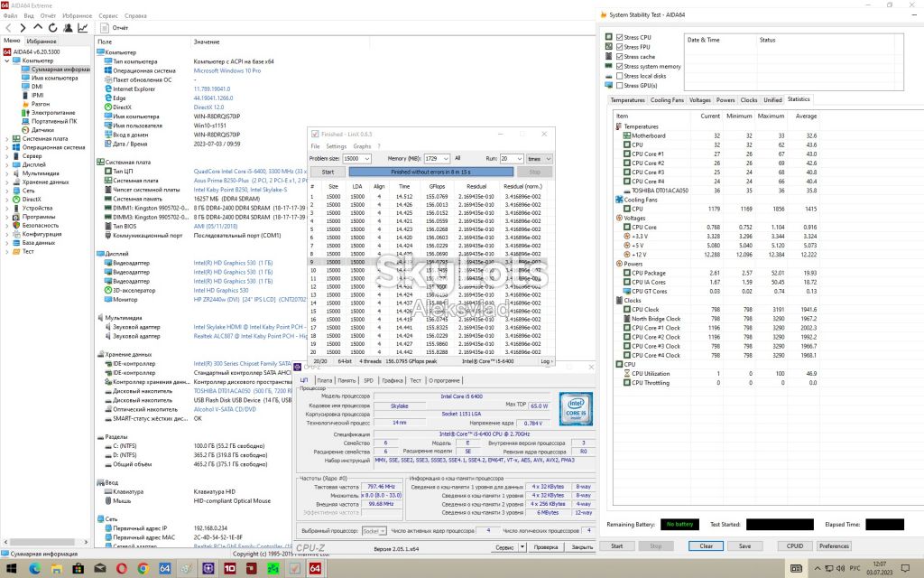Enable Stress local disks checkbox
924x578 pixels.
point(619,76)
